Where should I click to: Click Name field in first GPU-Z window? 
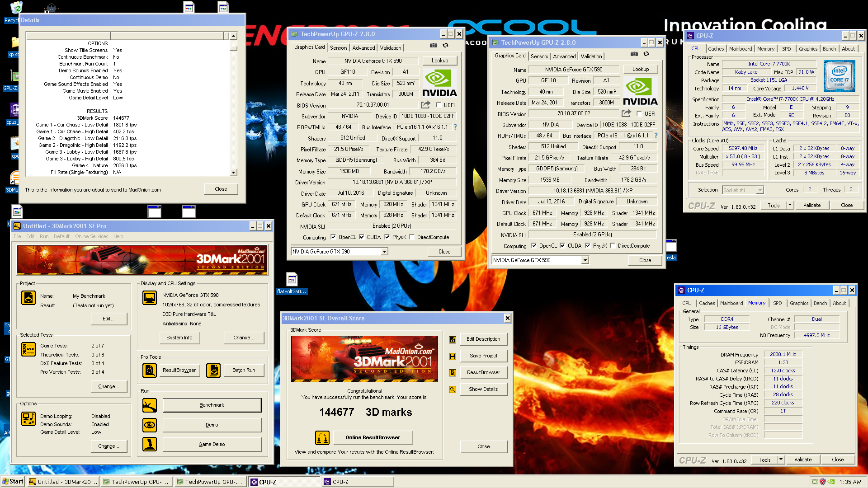(373, 61)
